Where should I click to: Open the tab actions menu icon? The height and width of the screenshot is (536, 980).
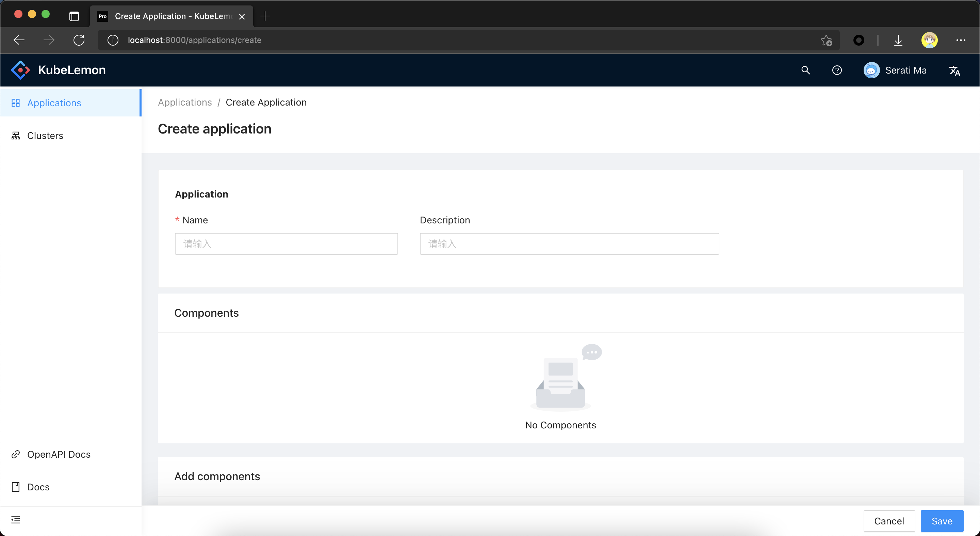[74, 16]
